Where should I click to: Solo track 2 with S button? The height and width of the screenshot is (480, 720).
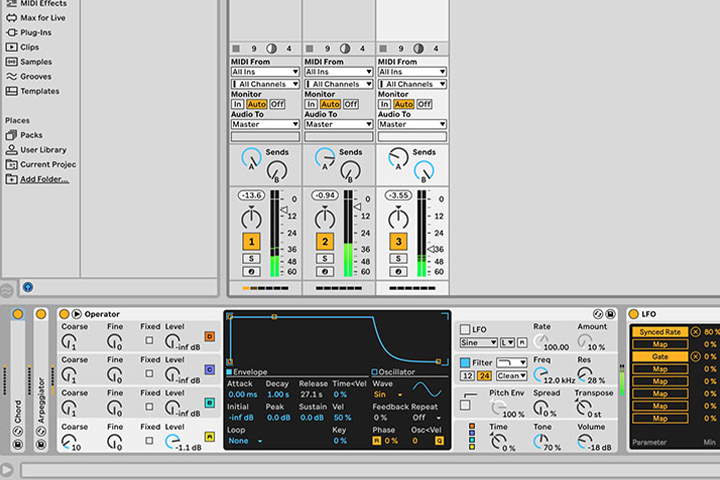pos(325,258)
